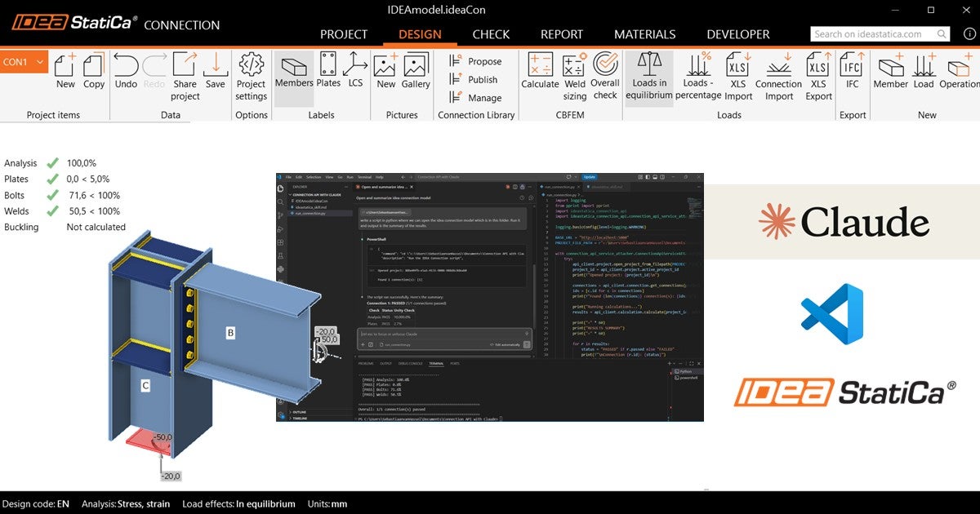Add a new Member
The width and height of the screenshot is (980, 514).
point(890,71)
